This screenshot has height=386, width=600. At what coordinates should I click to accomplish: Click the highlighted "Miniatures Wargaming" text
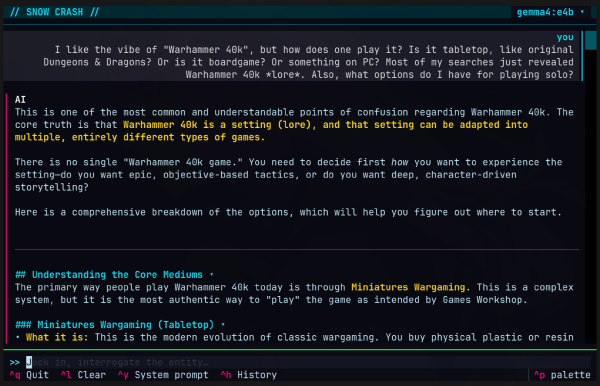(x=408, y=287)
